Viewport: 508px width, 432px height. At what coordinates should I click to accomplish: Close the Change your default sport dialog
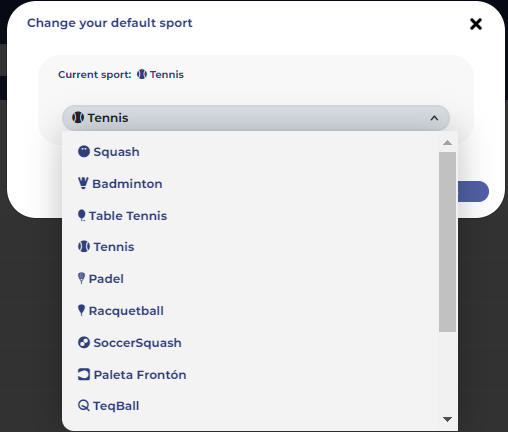[x=476, y=24]
